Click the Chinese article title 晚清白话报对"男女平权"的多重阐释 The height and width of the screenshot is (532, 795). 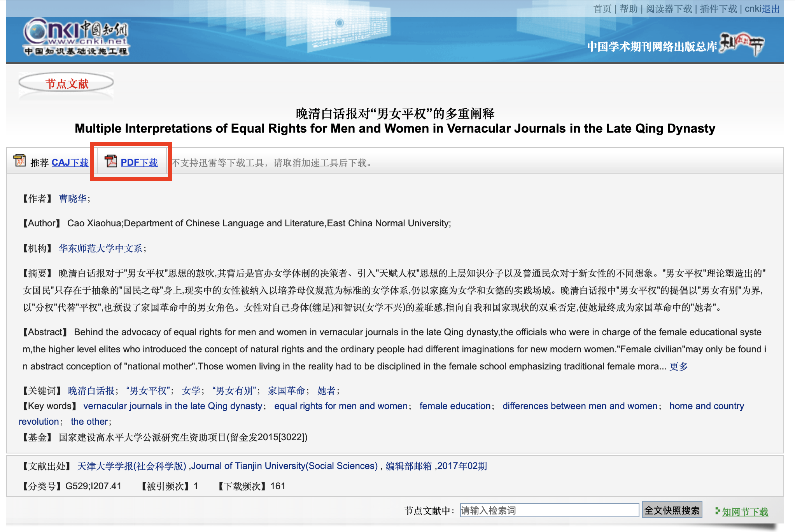395,114
